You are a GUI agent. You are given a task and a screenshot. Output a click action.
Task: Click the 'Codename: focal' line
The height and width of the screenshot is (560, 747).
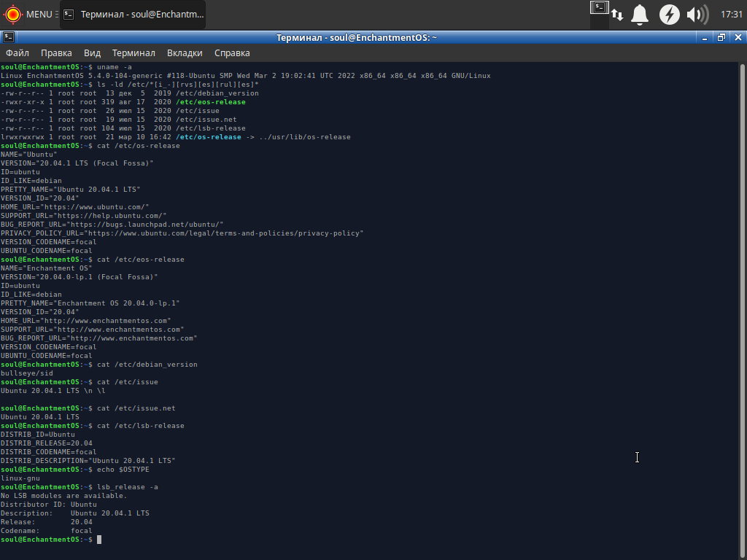coord(46,531)
